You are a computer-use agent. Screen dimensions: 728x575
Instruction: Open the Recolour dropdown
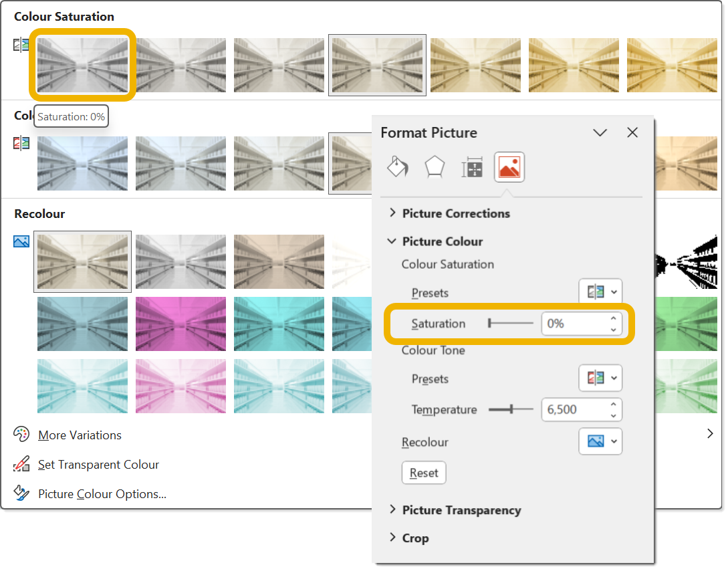pos(600,441)
